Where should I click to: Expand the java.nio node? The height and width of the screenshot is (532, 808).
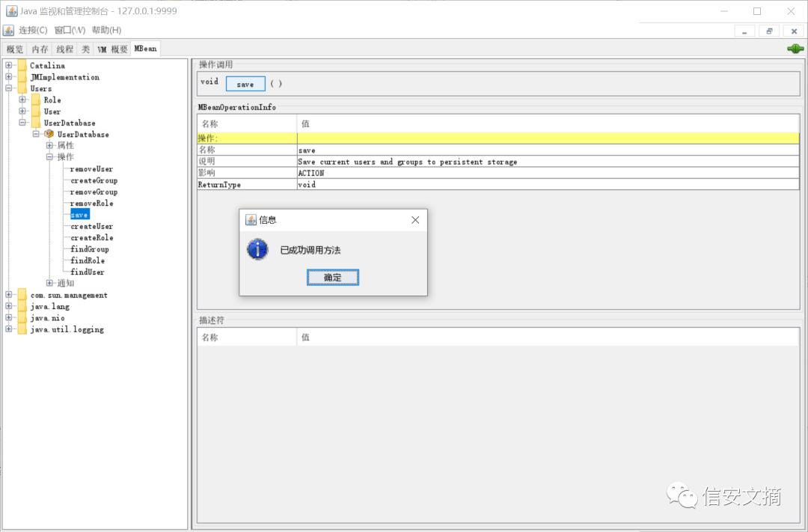click(9, 317)
